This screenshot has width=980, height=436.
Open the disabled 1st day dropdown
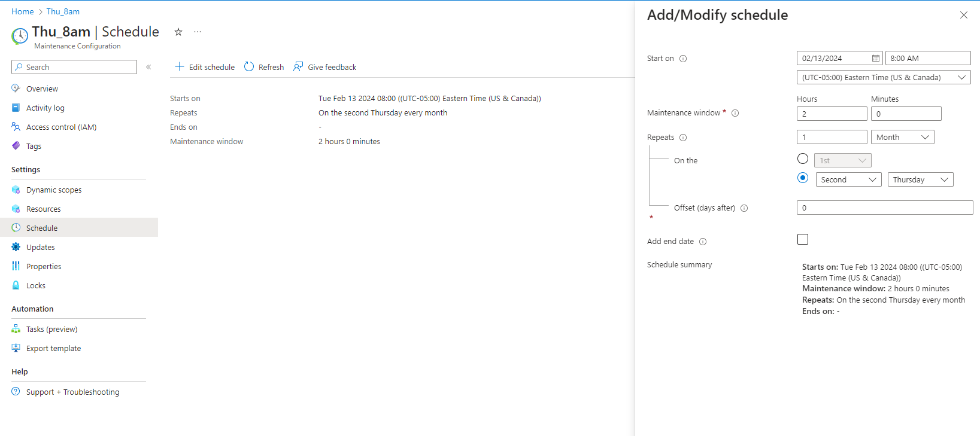pos(842,160)
